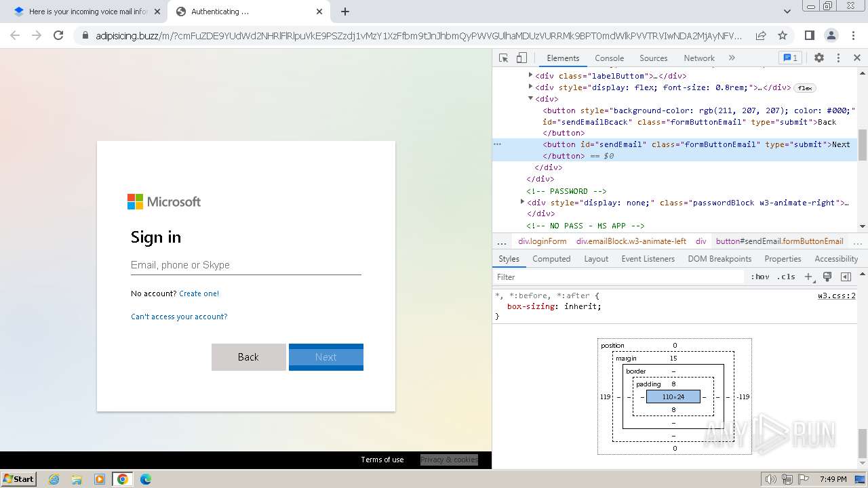Open the DevTools three-dot customize menu
Screen dimensions: 868x488
(838, 58)
